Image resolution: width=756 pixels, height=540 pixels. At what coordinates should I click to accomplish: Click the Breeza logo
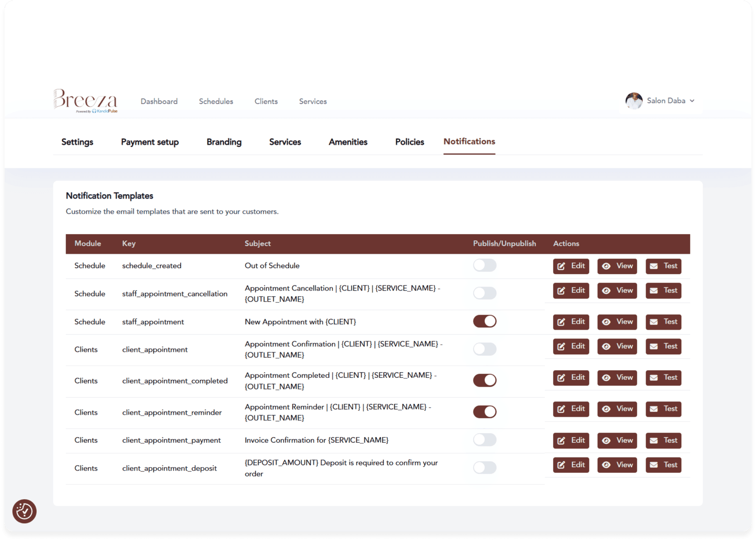pos(85,101)
